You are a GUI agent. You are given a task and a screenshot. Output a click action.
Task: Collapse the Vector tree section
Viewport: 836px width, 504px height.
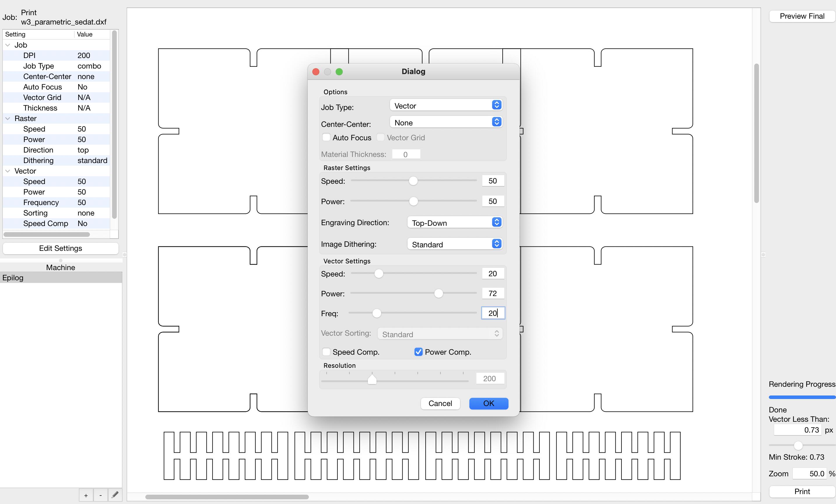[x=8, y=171]
